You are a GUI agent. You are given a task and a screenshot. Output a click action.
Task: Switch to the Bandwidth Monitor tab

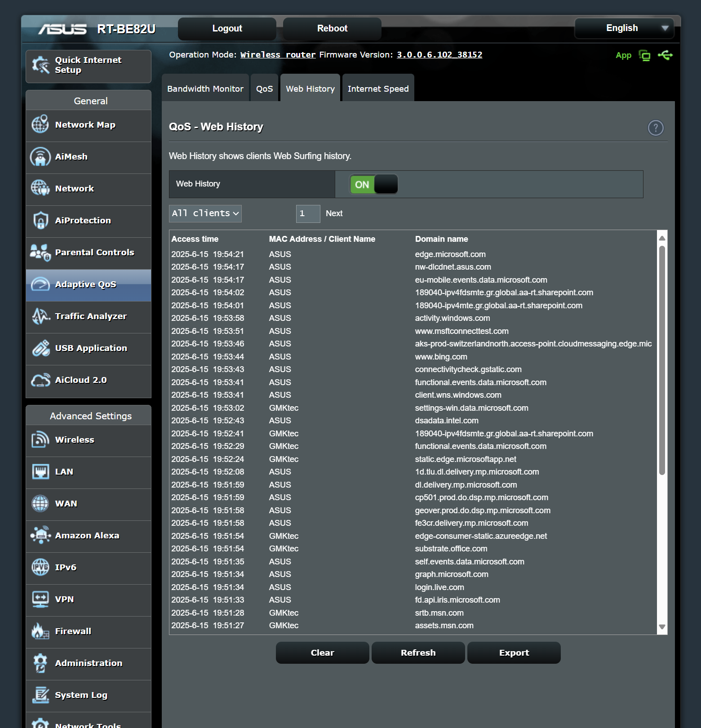coord(205,89)
